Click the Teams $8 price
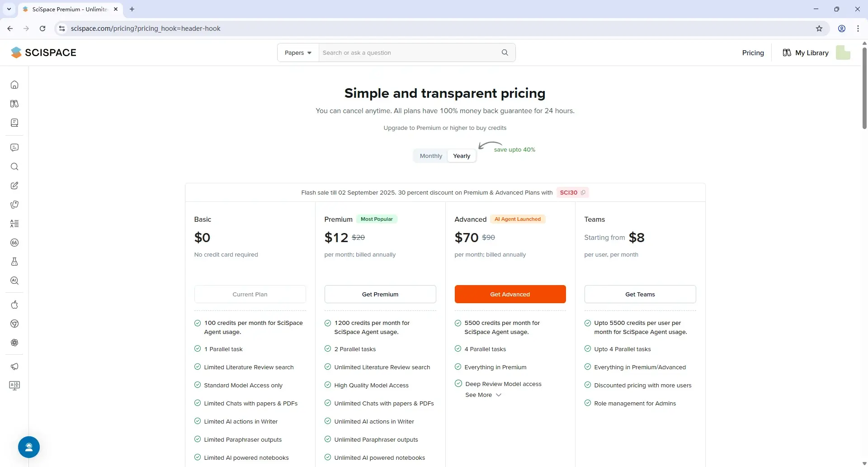The height and width of the screenshot is (467, 868). click(x=637, y=238)
